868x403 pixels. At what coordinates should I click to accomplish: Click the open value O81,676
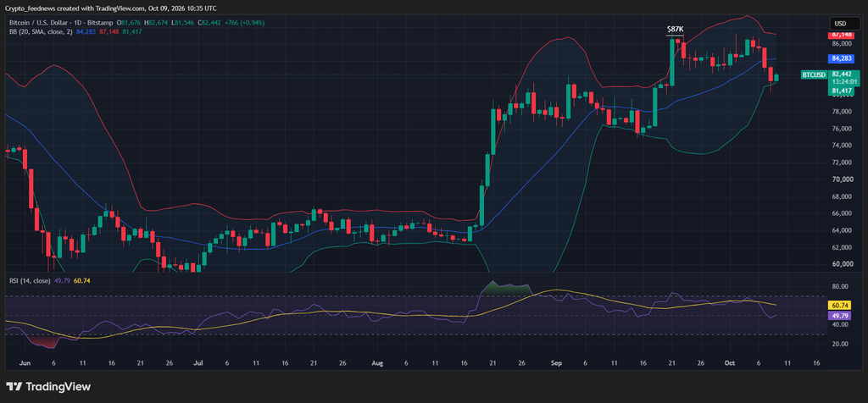point(129,23)
